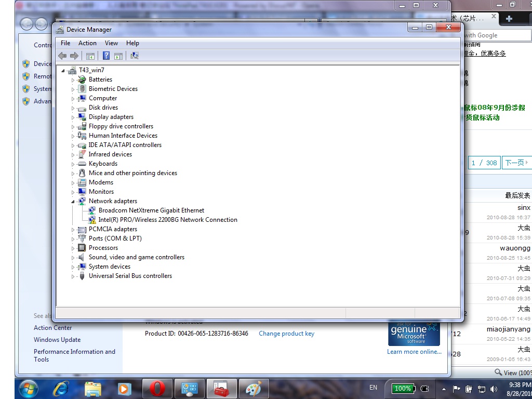Open Internet Explorer from the taskbar
532x399 pixels.
(61, 389)
